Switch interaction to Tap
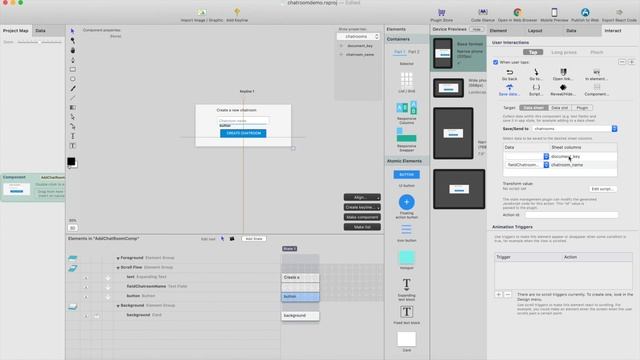Screen dimensions: 640x360 533,52
